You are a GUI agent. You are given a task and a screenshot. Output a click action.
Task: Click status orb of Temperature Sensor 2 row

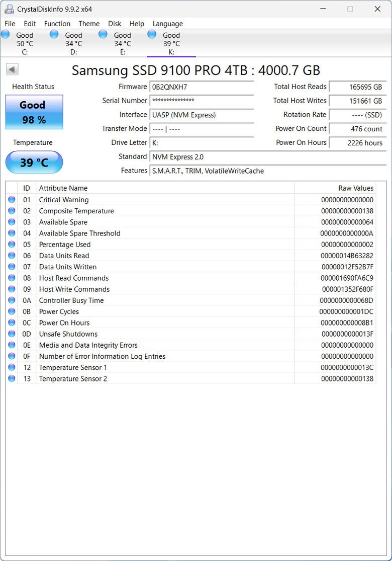[12, 378]
